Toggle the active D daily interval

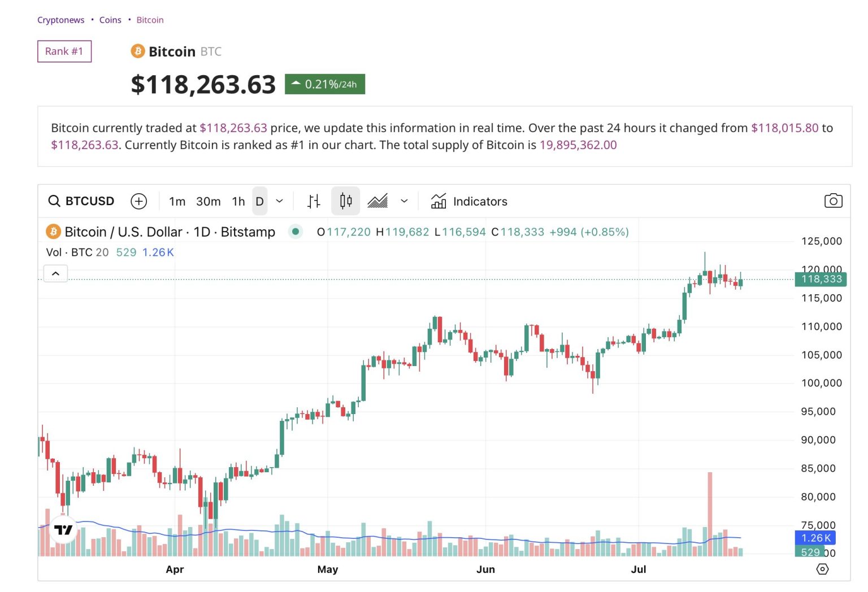(259, 201)
